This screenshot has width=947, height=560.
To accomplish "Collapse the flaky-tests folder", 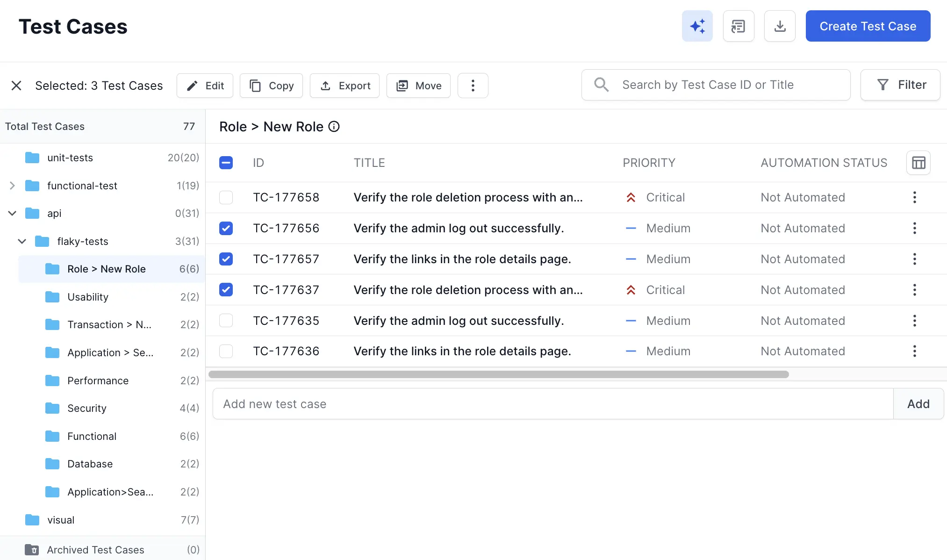I will (22, 241).
